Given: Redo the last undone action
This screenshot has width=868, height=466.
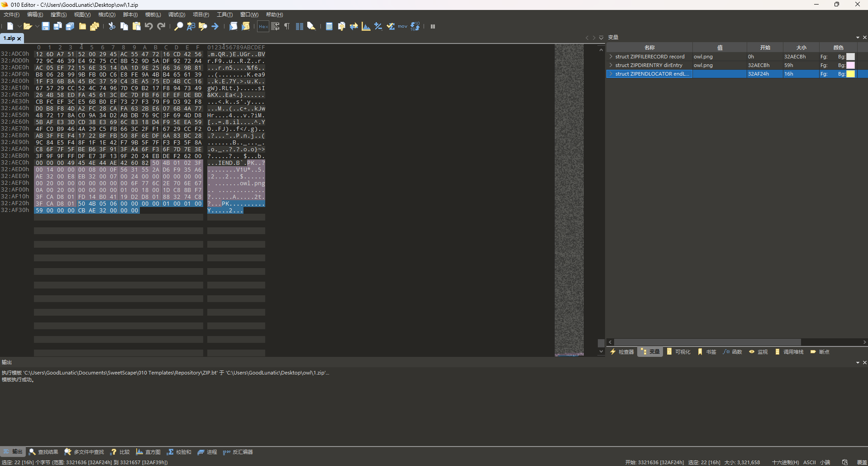Looking at the screenshot, I should (x=161, y=26).
